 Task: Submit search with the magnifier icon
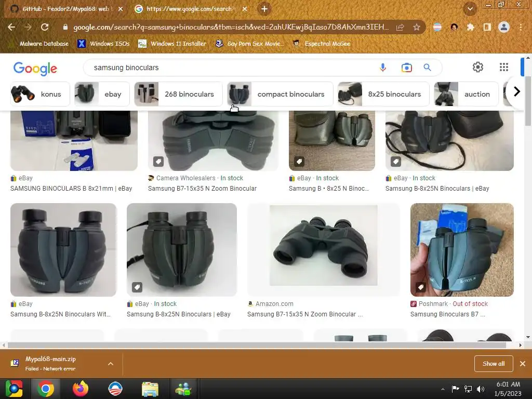coord(427,68)
